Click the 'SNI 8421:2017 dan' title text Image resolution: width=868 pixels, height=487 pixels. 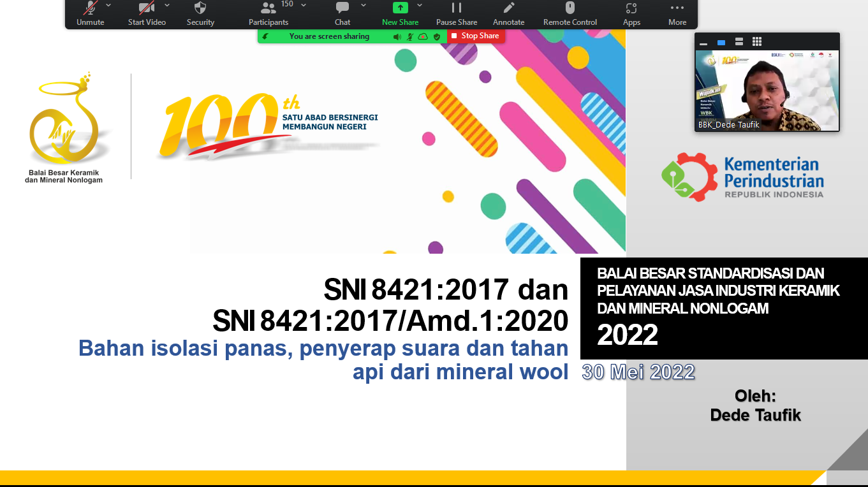point(446,290)
